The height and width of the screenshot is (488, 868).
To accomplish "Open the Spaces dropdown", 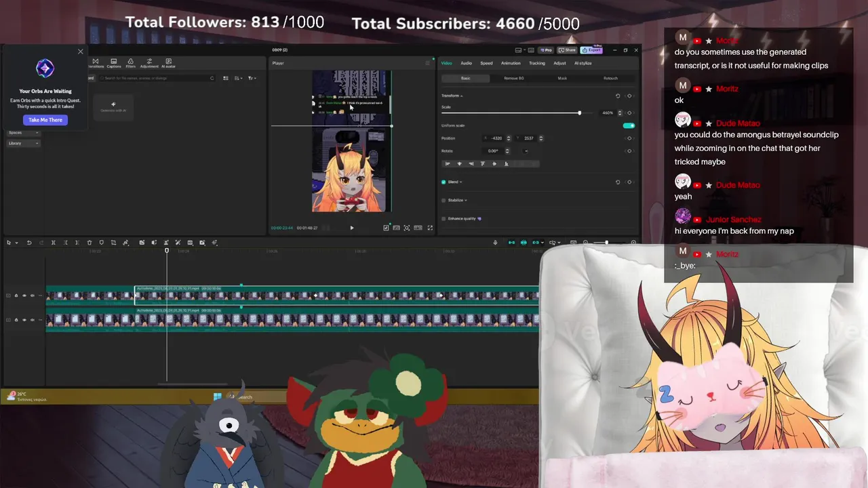I will [x=24, y=133].
